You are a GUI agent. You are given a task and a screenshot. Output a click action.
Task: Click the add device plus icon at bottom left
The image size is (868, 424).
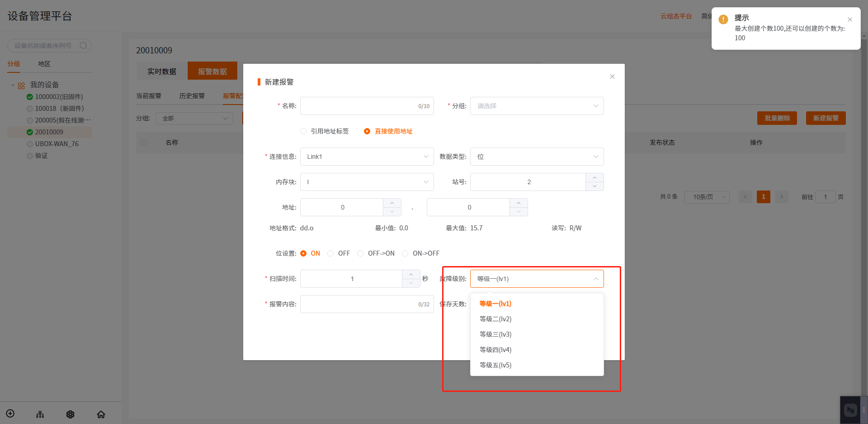(x=10, y=414)
